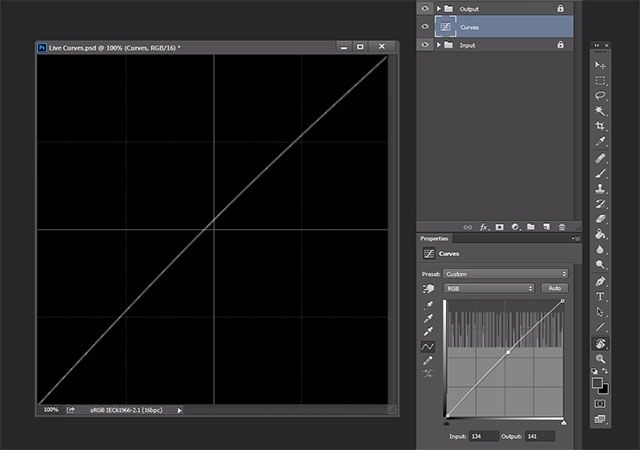Select the Rotate View tool

(600, 344)
